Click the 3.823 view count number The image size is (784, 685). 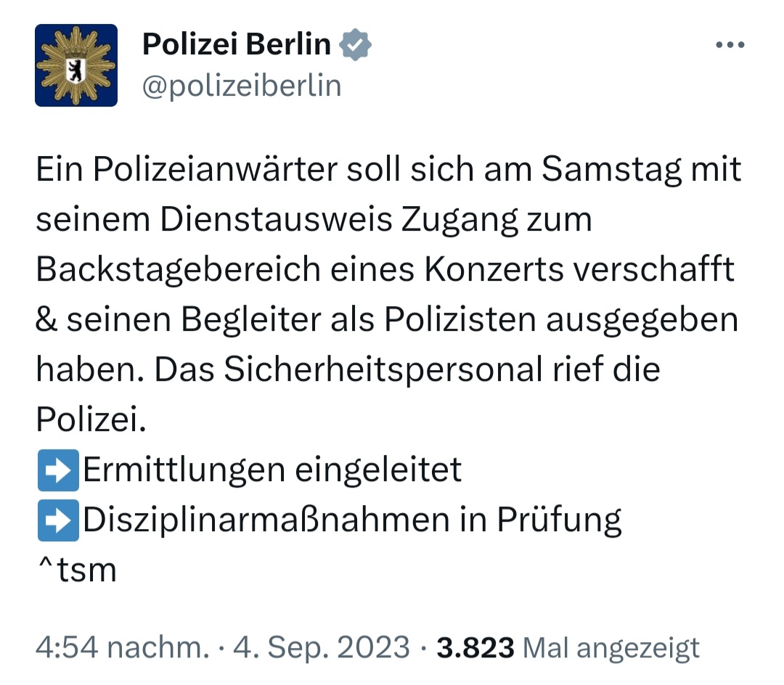(x=475, y=647)
